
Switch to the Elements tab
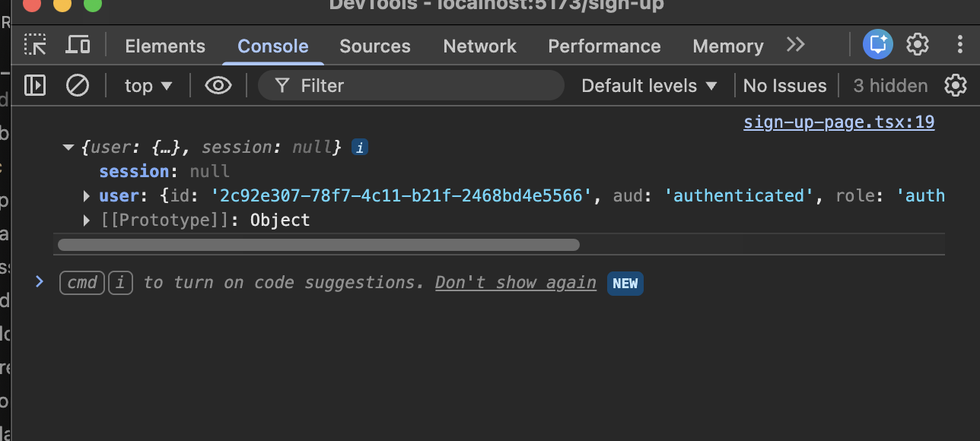pyautogui.click(x=165, y=46)
